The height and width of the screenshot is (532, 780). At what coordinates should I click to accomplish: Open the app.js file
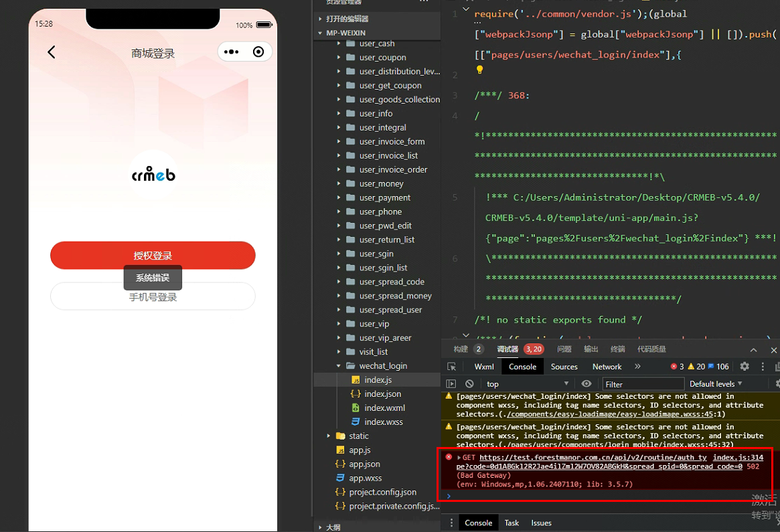pos(360,450)
